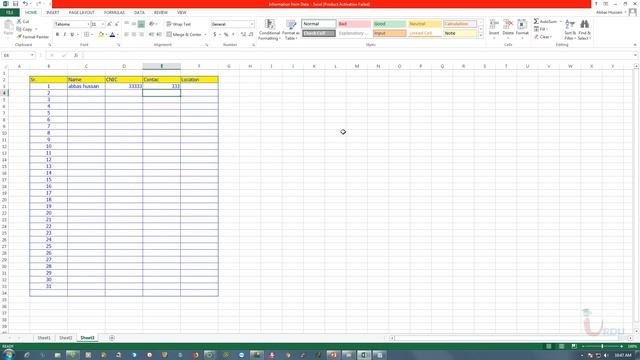Click the Increase Indent icon
640x360 pixels.
pos(159,35)
